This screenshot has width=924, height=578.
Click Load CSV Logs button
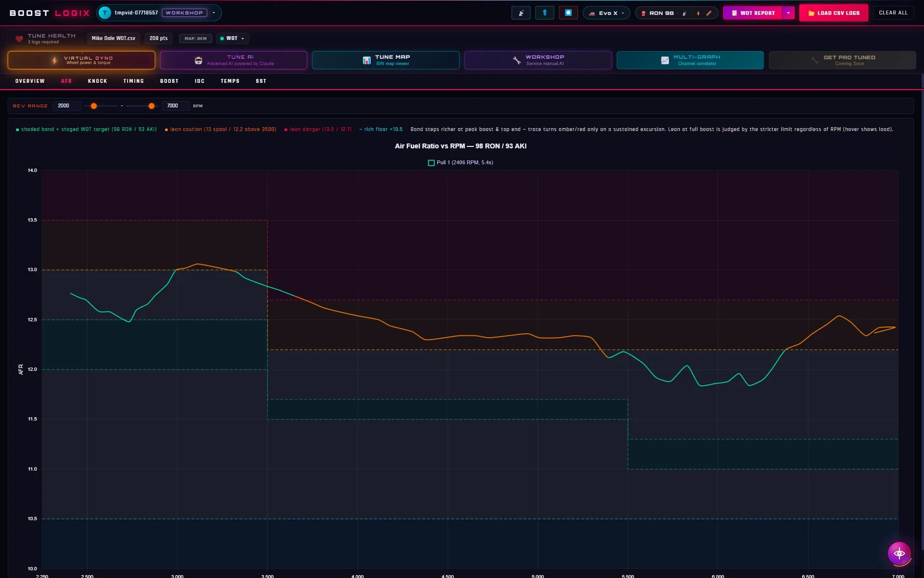click(x=834, y=13)
